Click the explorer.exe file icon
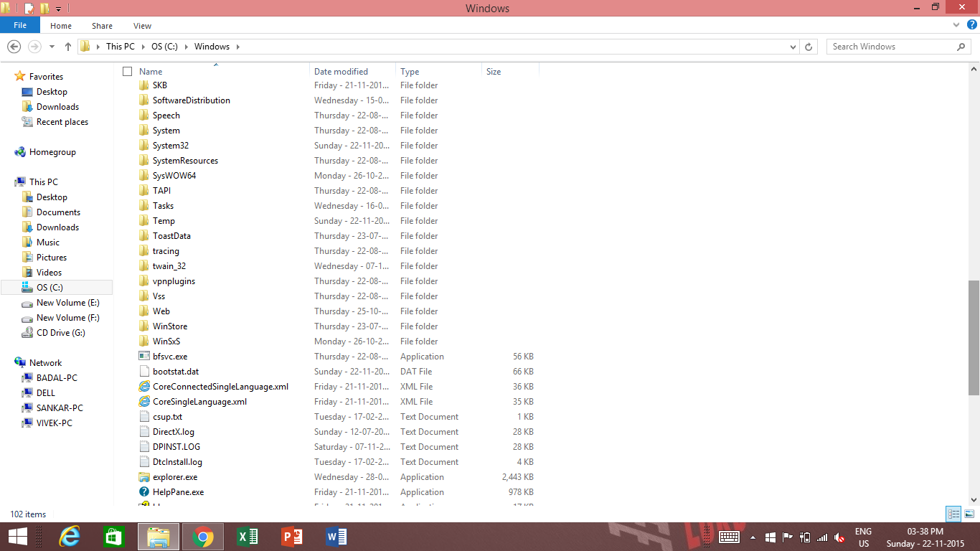Image resolution: width=980 pixels, height=551 pixels. tap(144, 477)
